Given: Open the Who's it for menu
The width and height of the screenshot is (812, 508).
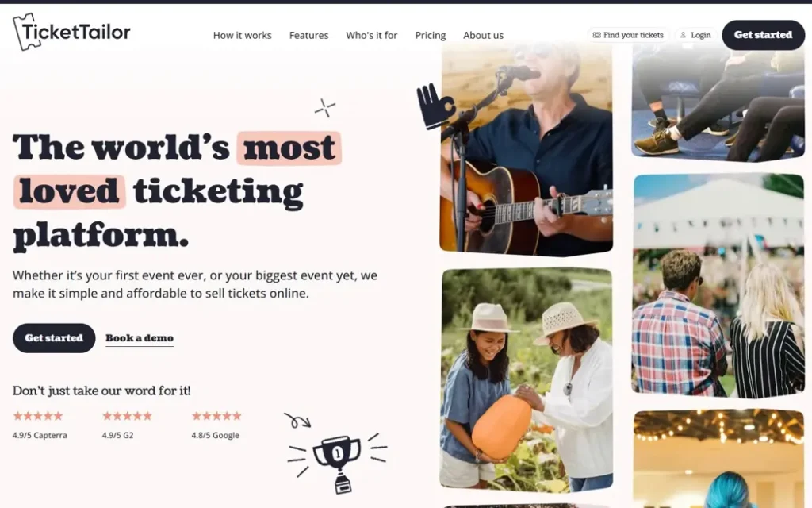Looking at the screenshot, I should pos(371,35).
